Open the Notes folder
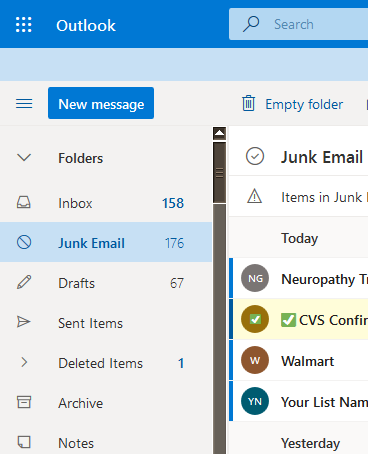This screenshot has height=454, width=368. click(106, 439)
